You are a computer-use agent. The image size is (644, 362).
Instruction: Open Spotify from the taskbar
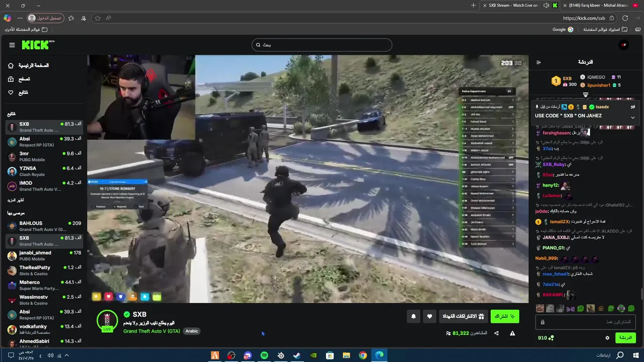click(x=264, y=355)
